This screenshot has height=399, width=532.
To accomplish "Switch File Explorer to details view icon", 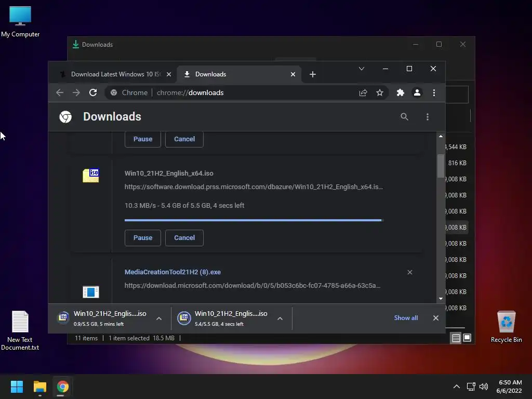I will [x=456, y=338].
